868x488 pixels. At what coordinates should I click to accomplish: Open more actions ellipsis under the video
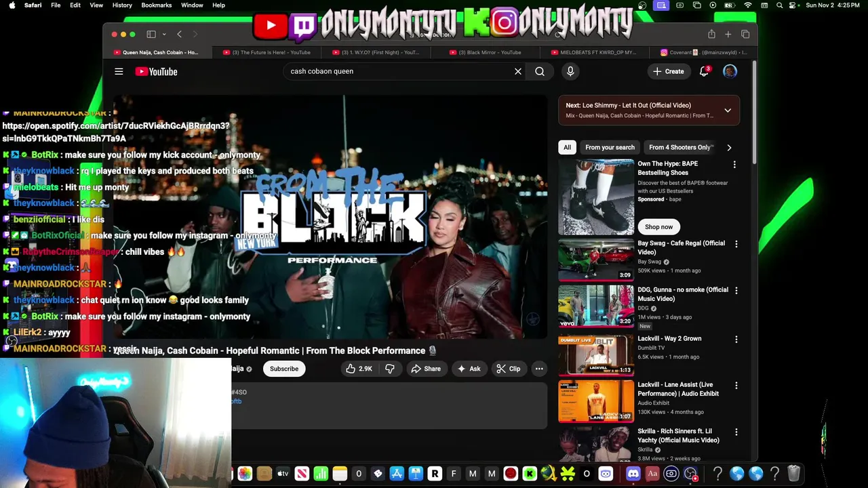coord(539,369)
